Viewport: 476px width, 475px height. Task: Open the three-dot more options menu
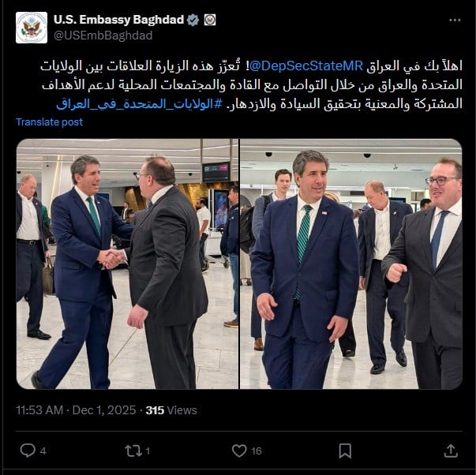[455, 21]
